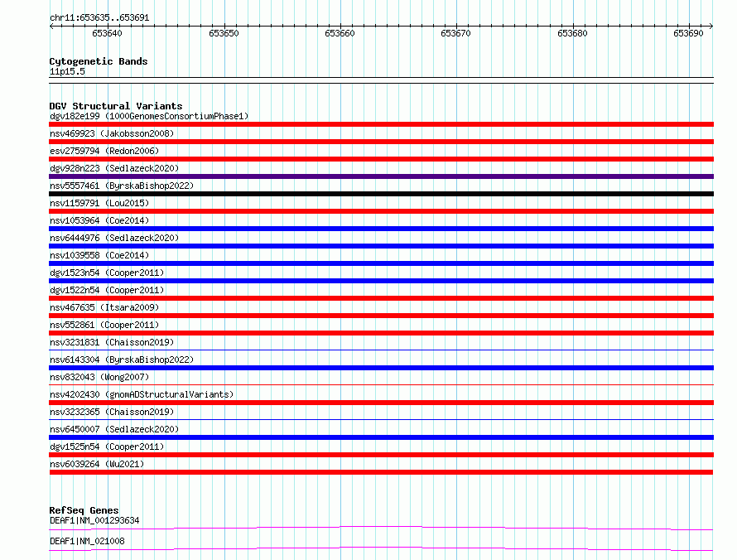This screenshot has width=737, height=560.
Task: Click the red bar under nsv4202430
Action: (x=381, y=403)
